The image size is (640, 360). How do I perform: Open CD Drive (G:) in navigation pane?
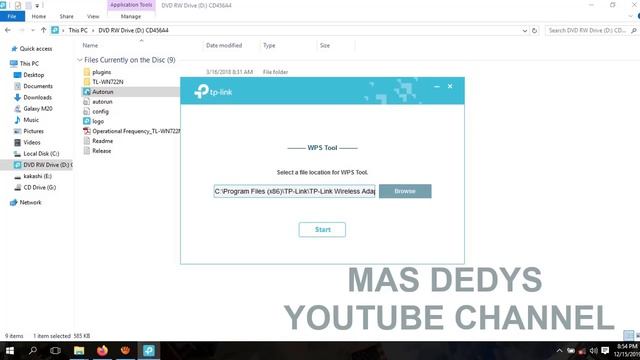pos(39,187)
